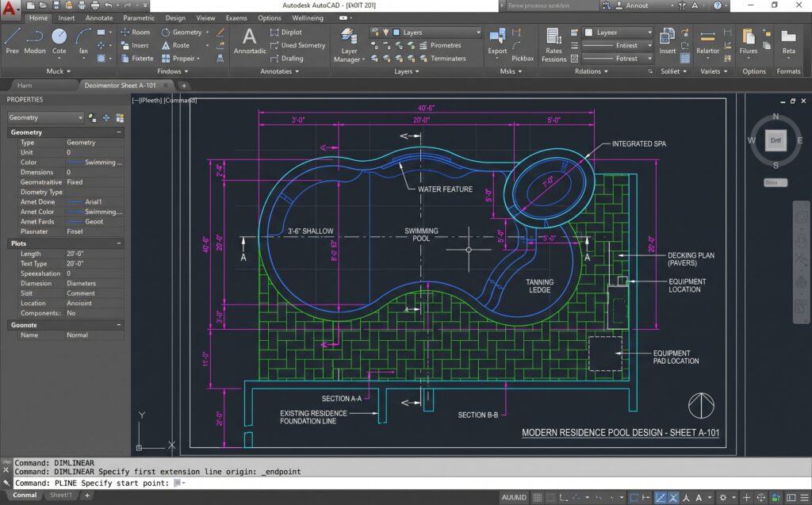
Task: Toggle ortho mode in the status bar
Action: click(x=564, y=497)
